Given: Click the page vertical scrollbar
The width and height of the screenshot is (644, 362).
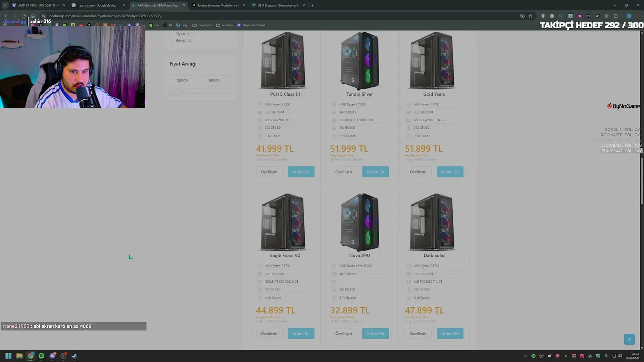Looking at the screenshot, I should [641, 181].
